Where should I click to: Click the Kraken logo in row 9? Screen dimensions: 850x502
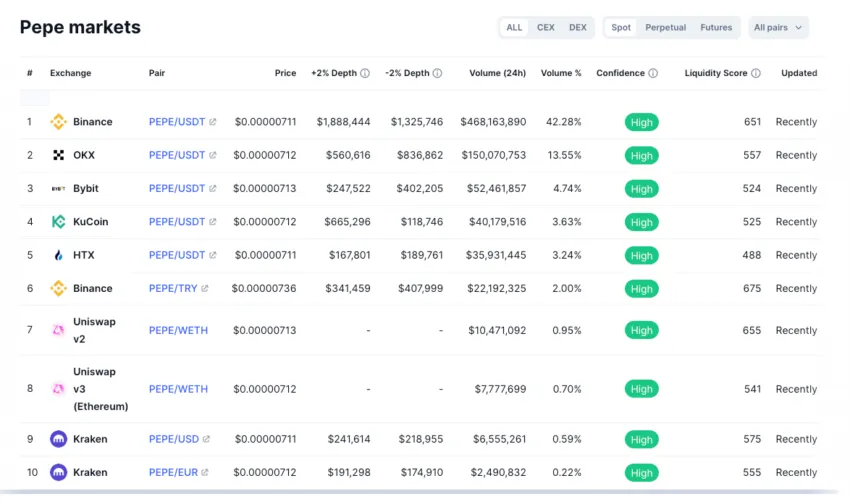(x=58, y=439)
